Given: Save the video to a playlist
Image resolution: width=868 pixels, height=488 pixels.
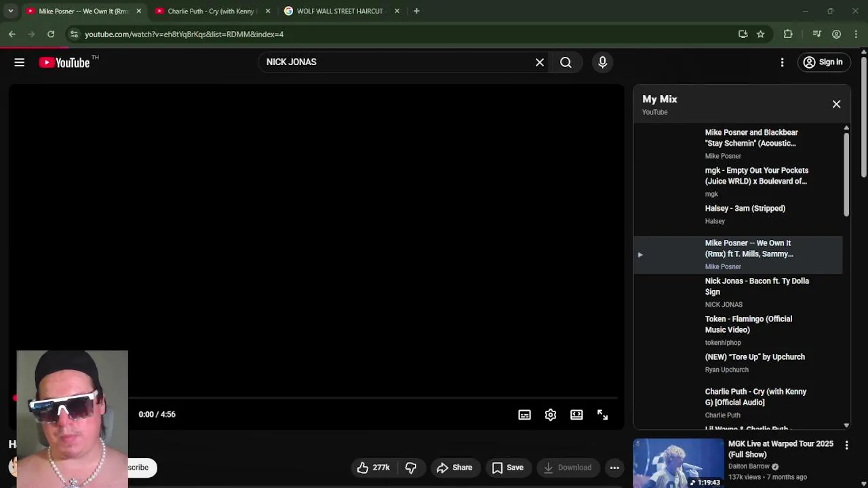Looking at the screenshot, I should click(508, 468).
